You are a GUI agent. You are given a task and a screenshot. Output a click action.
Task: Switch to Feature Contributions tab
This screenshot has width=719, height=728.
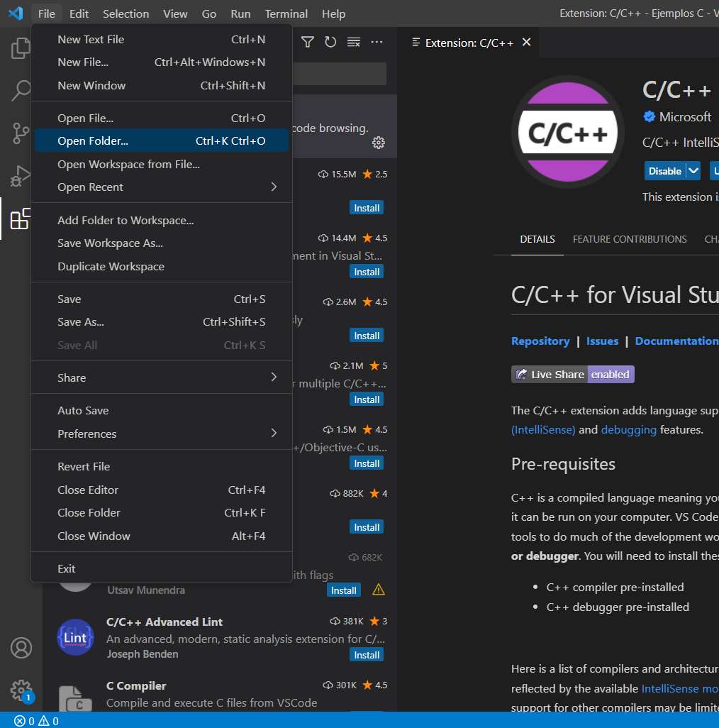point(629,239)
